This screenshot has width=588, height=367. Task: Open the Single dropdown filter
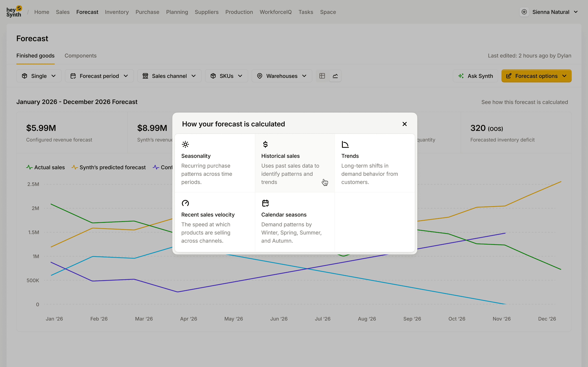tap(39, 76)
